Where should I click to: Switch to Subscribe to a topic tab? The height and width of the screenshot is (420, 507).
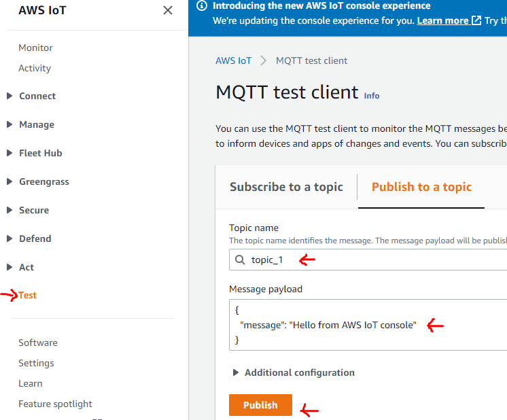[x=286, y=187]
